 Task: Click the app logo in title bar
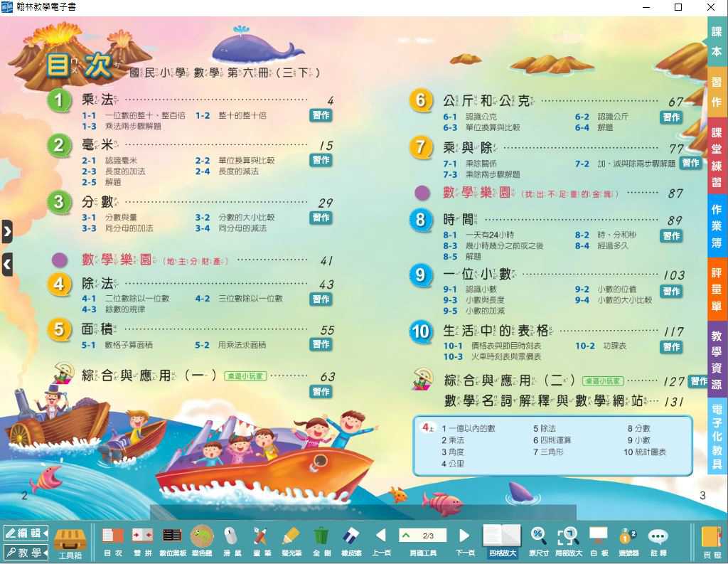(7, 7)
